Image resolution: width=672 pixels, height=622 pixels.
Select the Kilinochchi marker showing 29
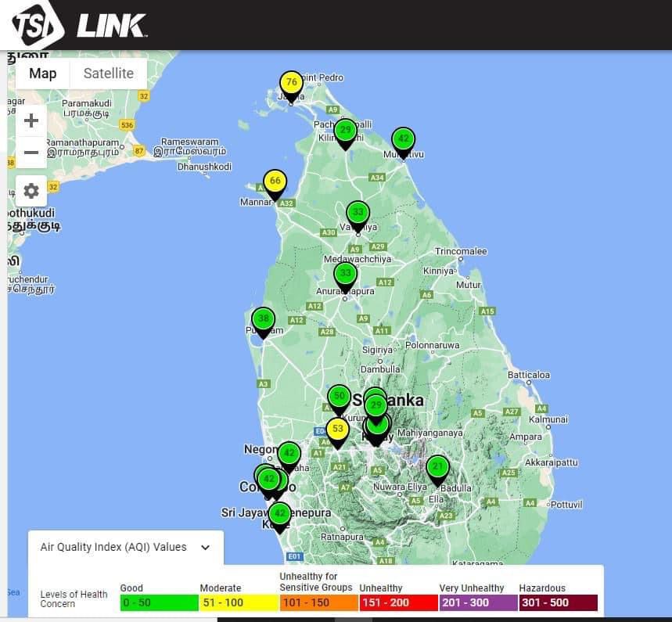click(346, 130)
